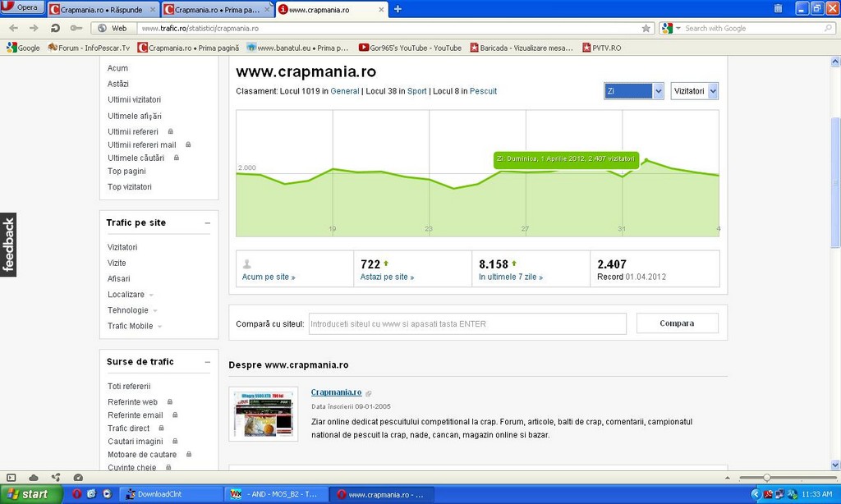Launch Opera from the quick launch icon

(76, 494)
